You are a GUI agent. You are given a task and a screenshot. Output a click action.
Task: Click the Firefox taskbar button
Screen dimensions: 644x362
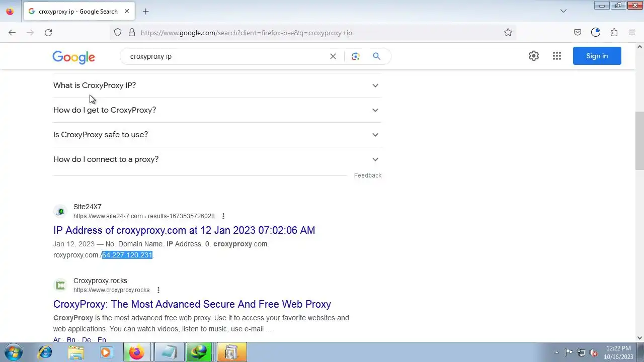pyautogui.click(x=137, y=352)
